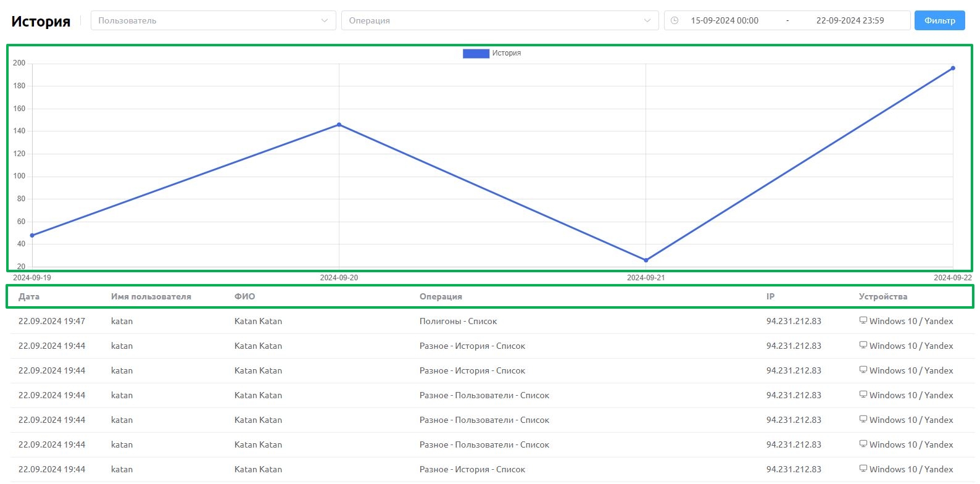Click the clock icon in date range picker
The width and height of the screenshot is (980, 484).
click(675, 20)
